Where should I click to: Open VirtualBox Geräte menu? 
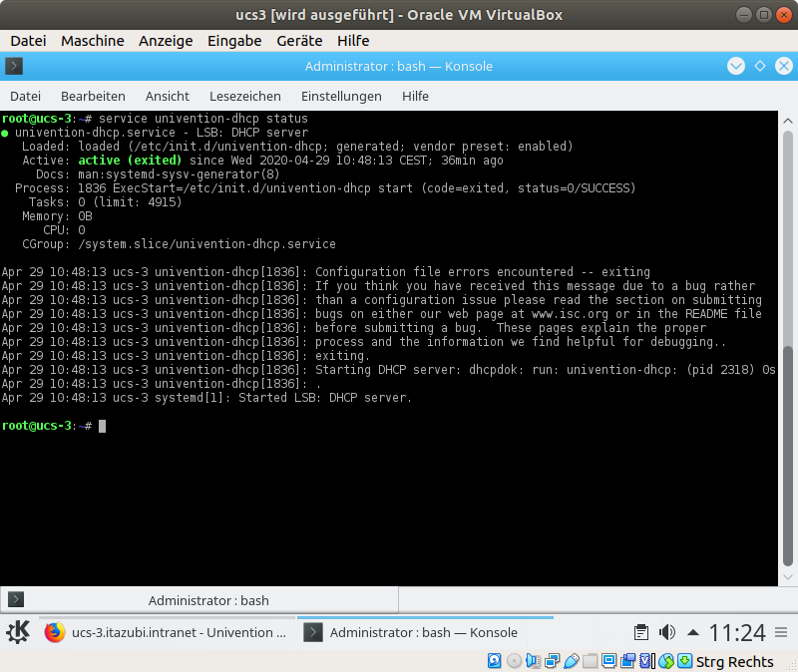[x=299, y=41]
